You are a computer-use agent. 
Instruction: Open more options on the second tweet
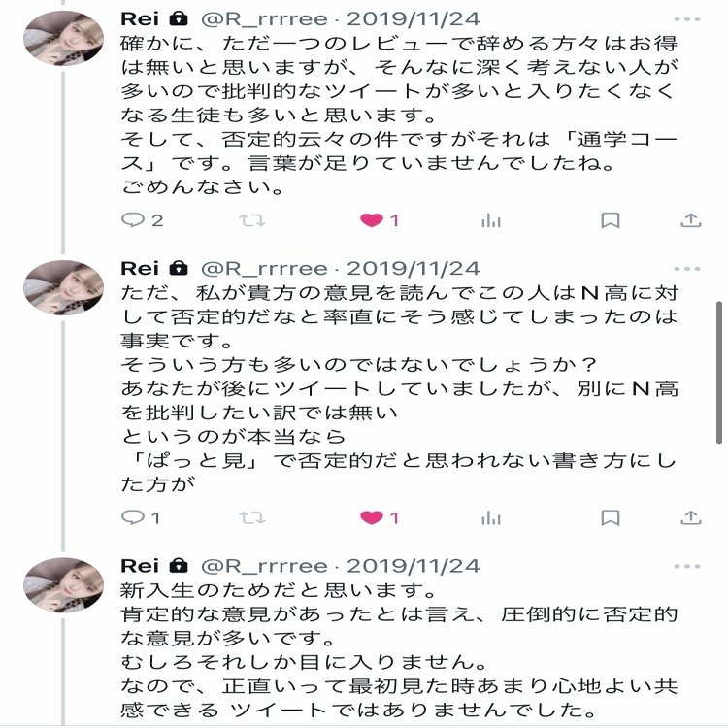tap(687, 269)
